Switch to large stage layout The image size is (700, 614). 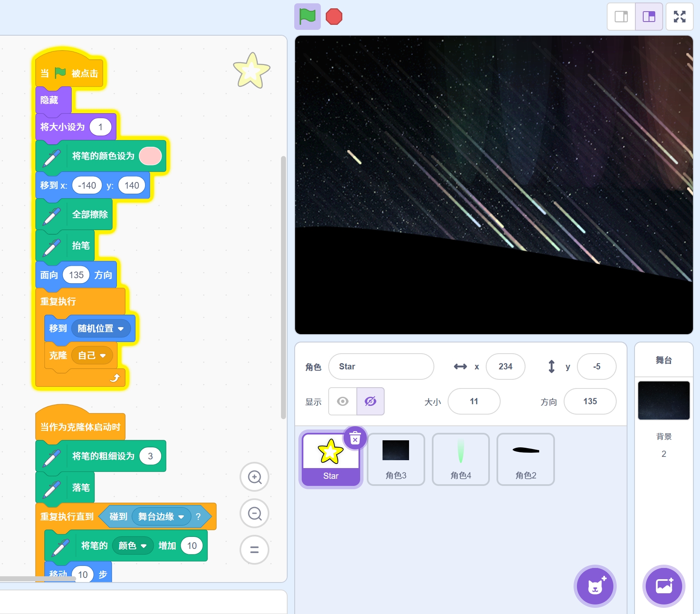649,17
